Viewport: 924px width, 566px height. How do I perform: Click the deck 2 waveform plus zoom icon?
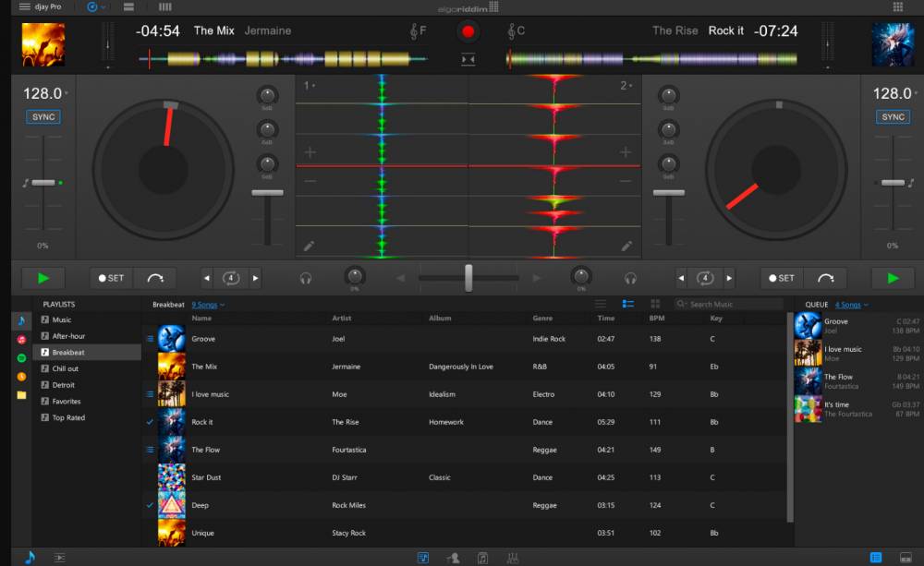pyautogui.click(x=626, y=152)
